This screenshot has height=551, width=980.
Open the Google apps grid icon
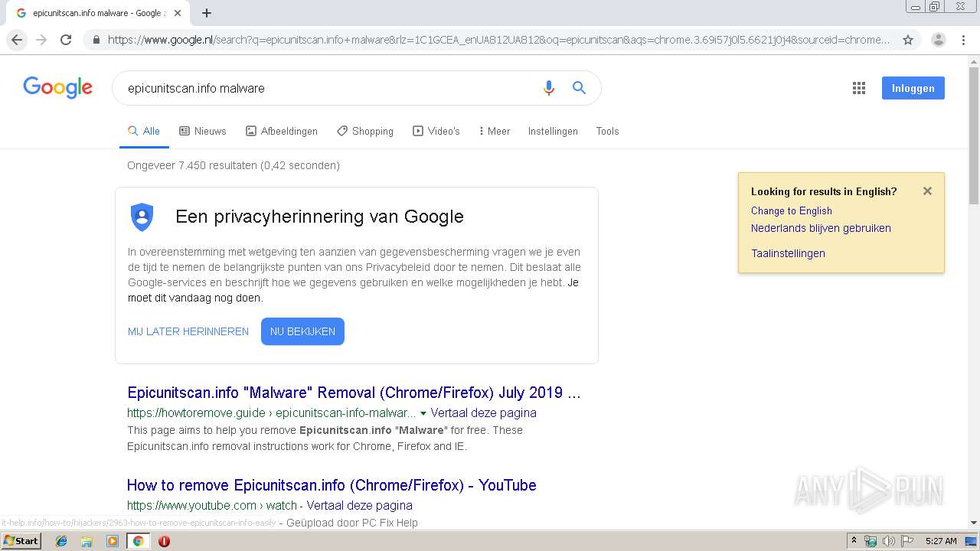[859, 88]
